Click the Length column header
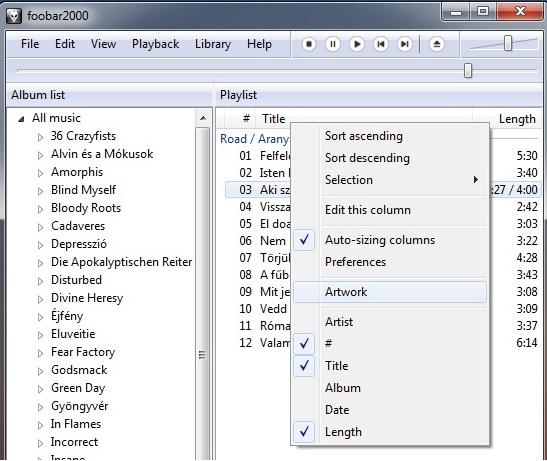This screenshot has width=547, height=461. click(x=508, y=119)
